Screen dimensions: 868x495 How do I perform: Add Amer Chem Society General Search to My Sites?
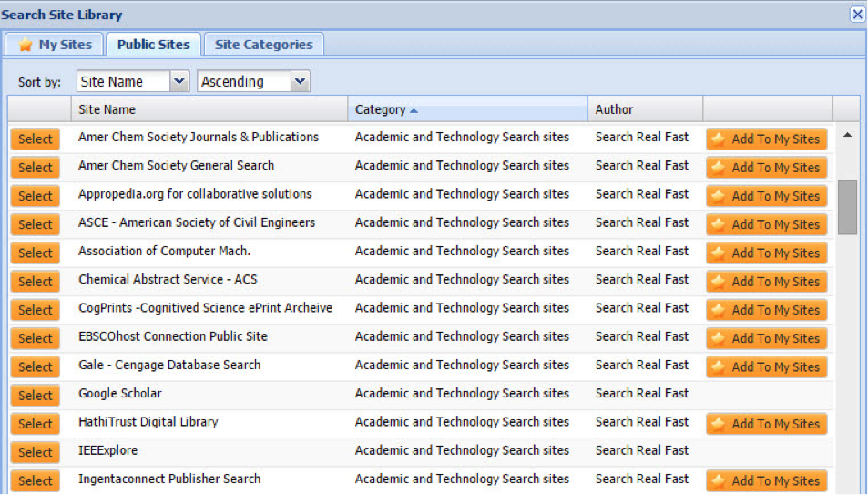click(767, 168)
